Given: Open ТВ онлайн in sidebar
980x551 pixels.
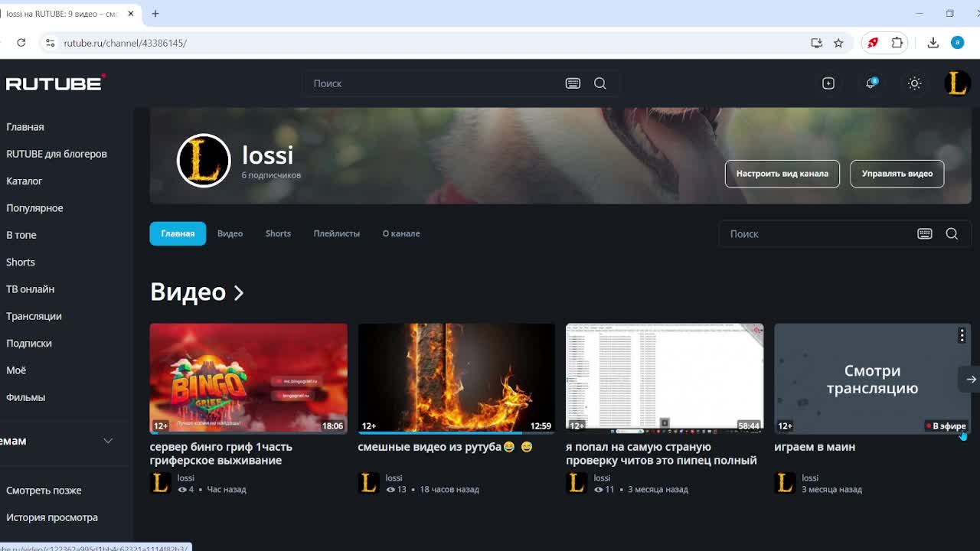Looking at the screenshot, I should coord(31,289).
